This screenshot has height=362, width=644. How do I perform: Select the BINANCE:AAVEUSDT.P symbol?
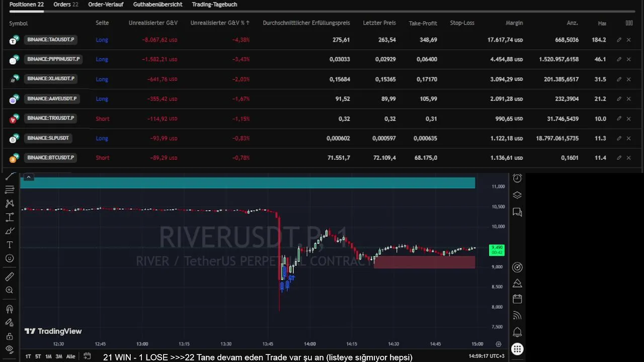52,99
